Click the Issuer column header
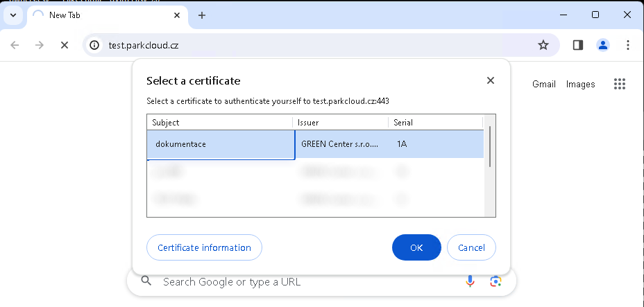 click(339, 122)
